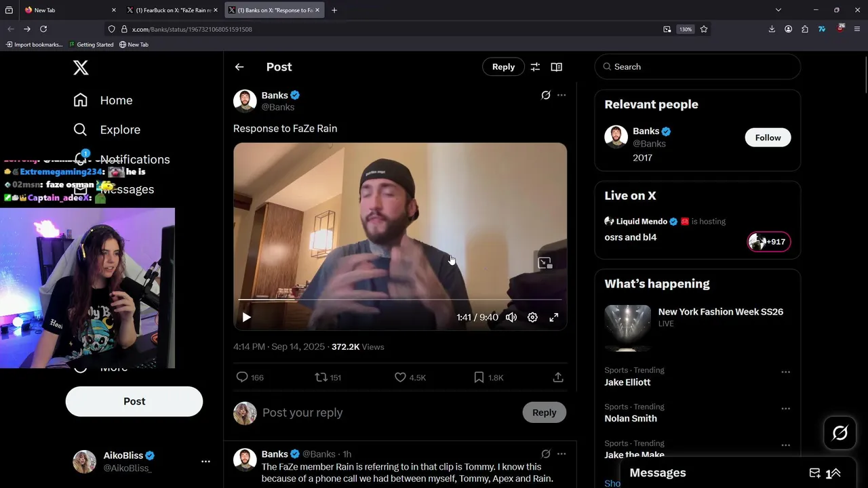
Task: Bookmark this page with star icon
Action: pyautogui.click(x=704, y=29)
